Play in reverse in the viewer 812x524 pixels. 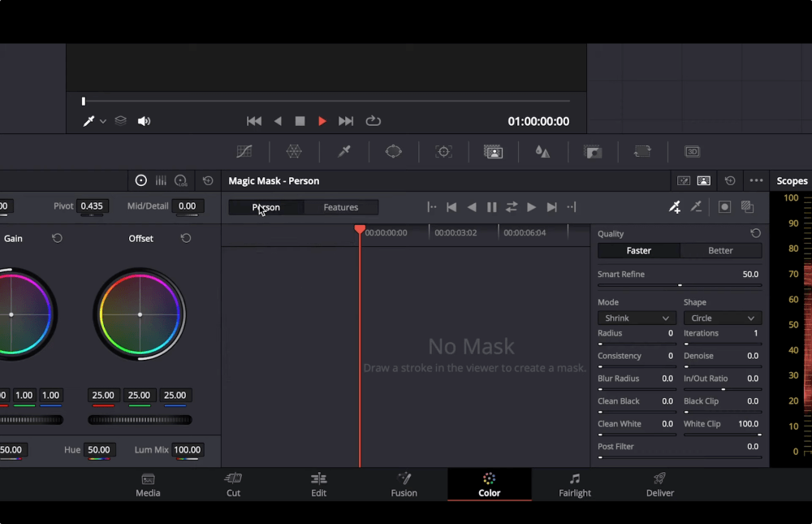[x=278, y=121]
